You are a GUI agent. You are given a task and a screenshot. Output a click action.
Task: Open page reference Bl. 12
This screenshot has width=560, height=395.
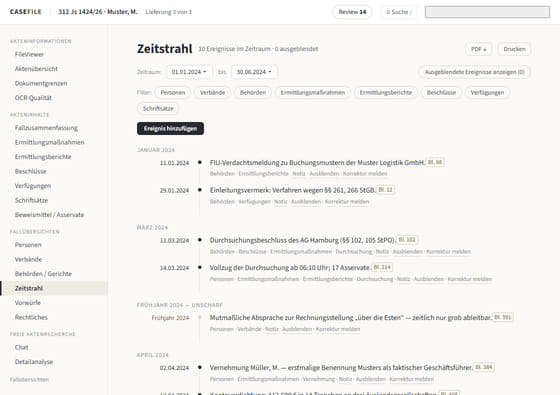[x=385, y=190]
